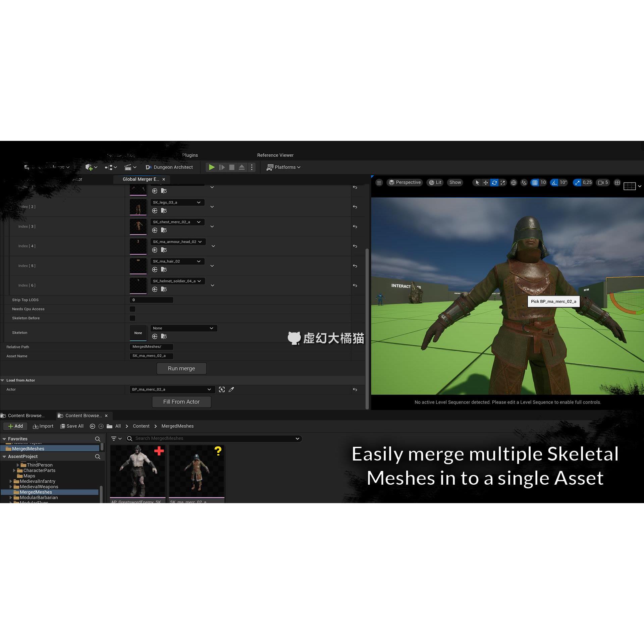Choose the Translate (move) tool
This screenshot has width=644, height=644.
(486, 182)
